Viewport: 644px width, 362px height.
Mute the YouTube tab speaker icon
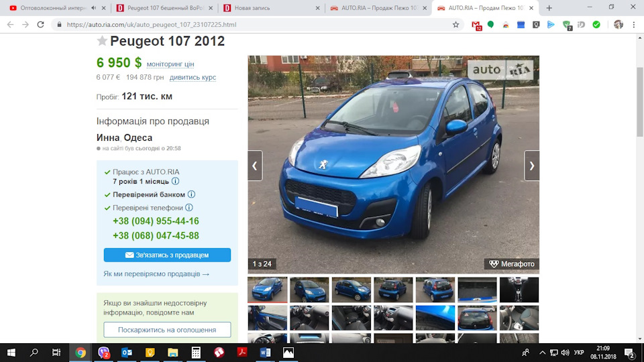(94, 8)
